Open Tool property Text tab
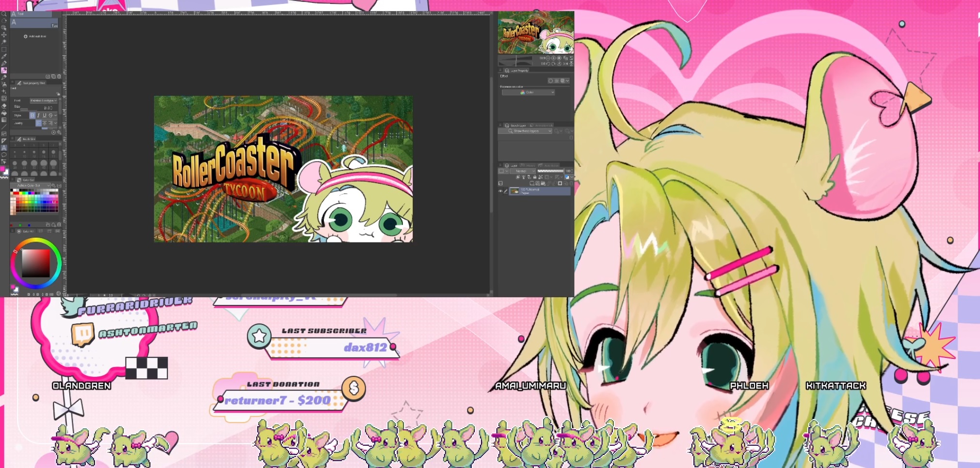The height and width of the screenshot is (468, 980). pos(31,83)
